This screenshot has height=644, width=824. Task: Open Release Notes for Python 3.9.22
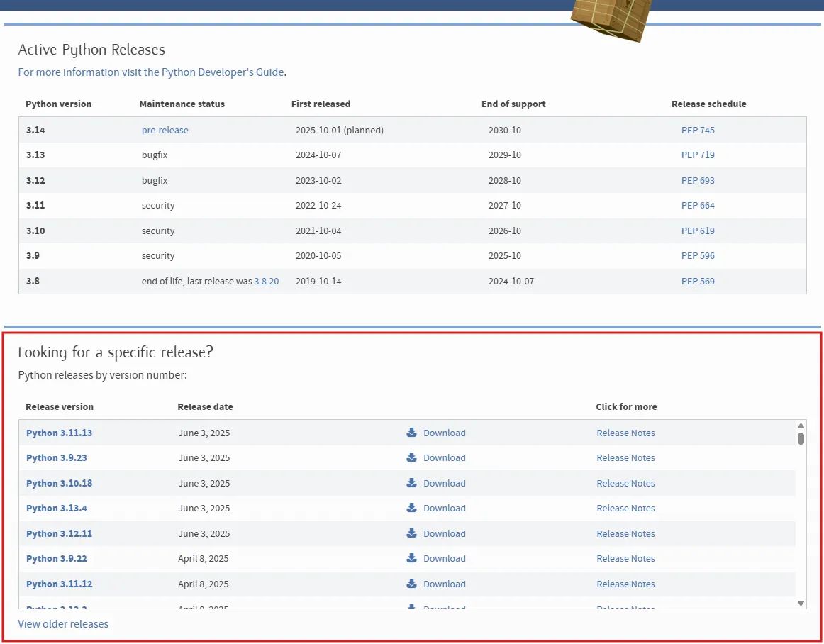point(625,559)
